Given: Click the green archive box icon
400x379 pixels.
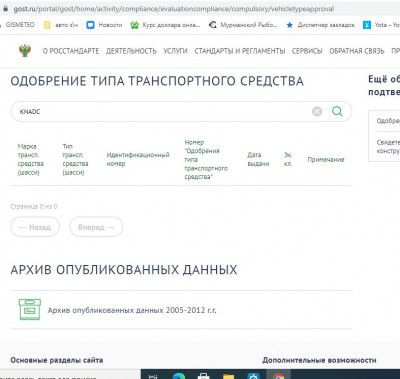Looking at the screenshot, I should (x=30, y=310).
